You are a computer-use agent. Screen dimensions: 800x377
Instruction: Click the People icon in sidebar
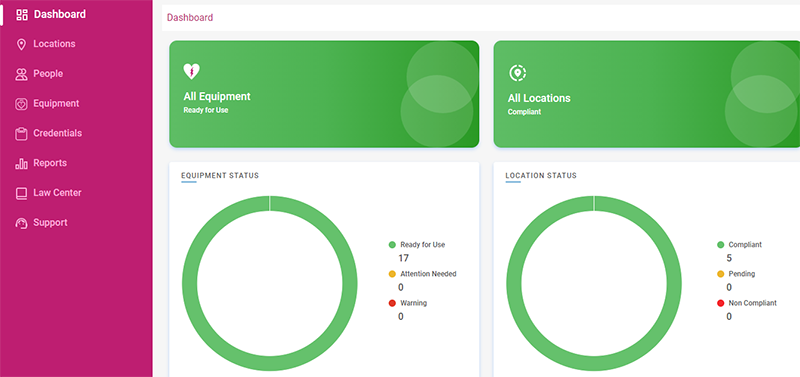click(x=21, y=74)
